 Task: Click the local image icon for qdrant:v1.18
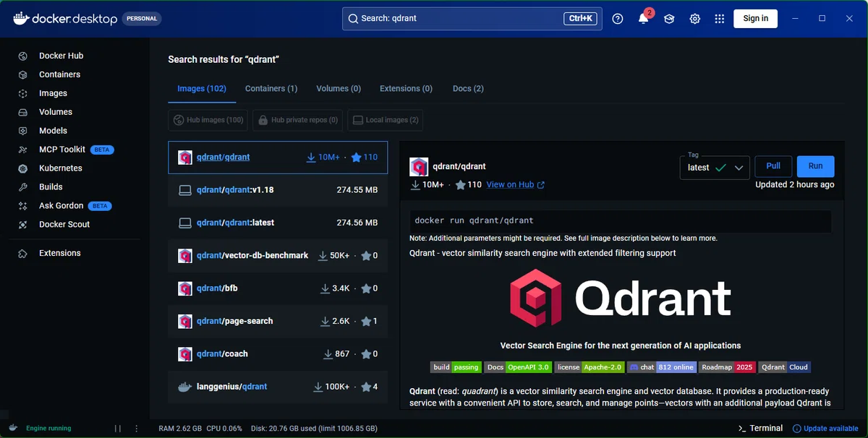point(184,190)
